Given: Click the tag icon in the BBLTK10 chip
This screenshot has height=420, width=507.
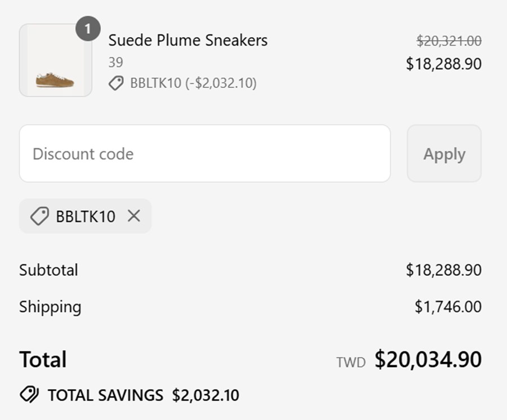Looking at the screenshot, I should point(39,216).
